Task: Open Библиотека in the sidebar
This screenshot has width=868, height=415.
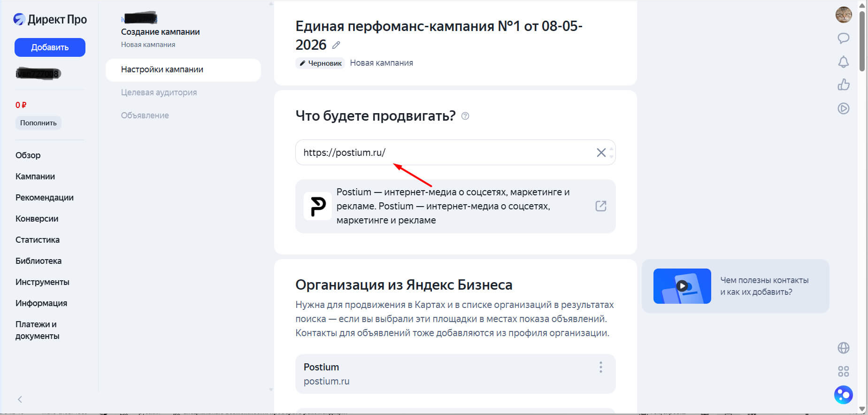Action: tap(38, 261)
